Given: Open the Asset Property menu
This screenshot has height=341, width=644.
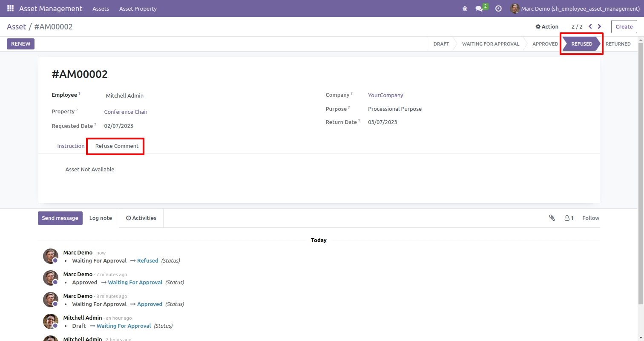Looking at the screenshot, I should [138, 9].
